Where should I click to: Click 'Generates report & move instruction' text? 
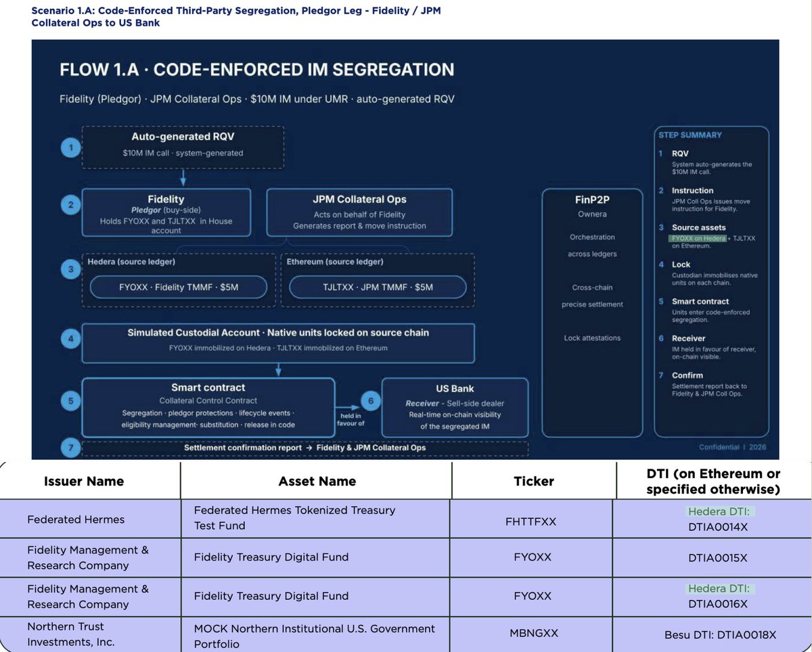[359, 225]
